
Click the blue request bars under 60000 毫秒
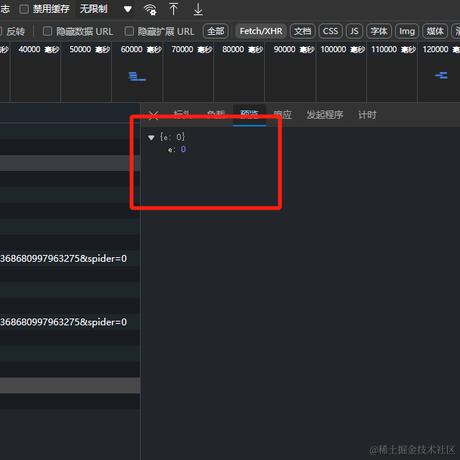[x=137, y=77]
